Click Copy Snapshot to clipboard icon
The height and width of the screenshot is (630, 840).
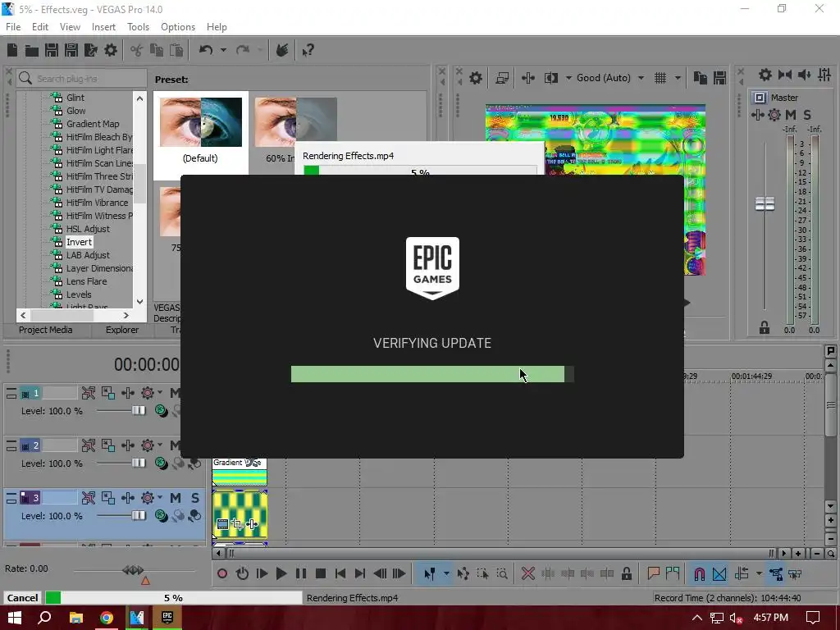click(x=701, y=78)
